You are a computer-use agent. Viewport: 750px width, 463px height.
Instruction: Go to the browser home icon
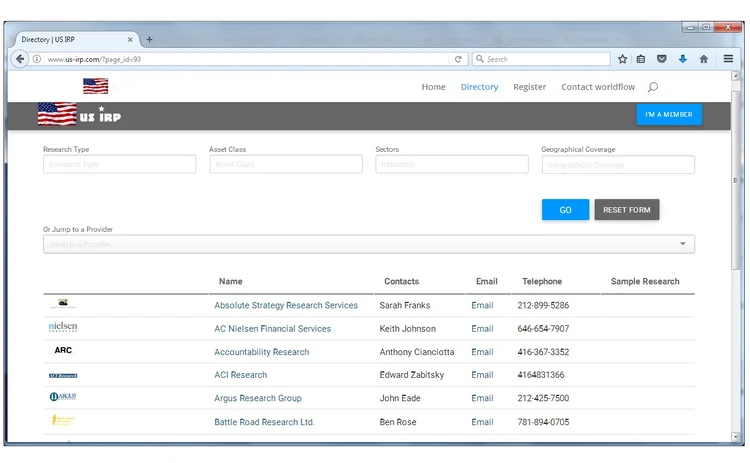[704, 59]
